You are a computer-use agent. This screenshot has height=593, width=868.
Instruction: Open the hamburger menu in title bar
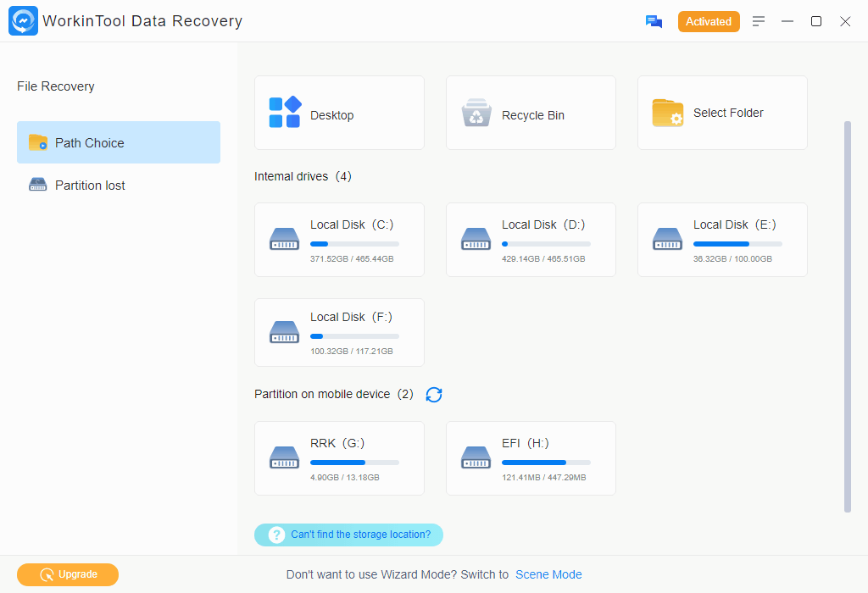click(x=759, y=22)
